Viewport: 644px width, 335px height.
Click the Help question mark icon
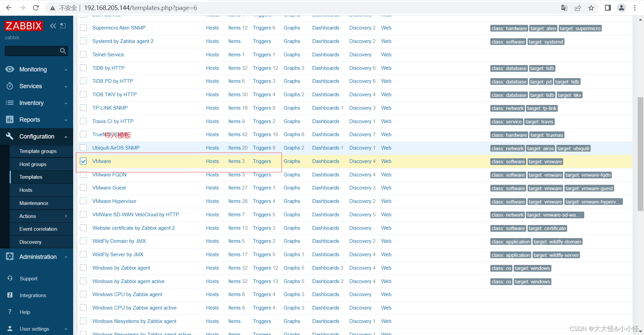coord(10,312)
